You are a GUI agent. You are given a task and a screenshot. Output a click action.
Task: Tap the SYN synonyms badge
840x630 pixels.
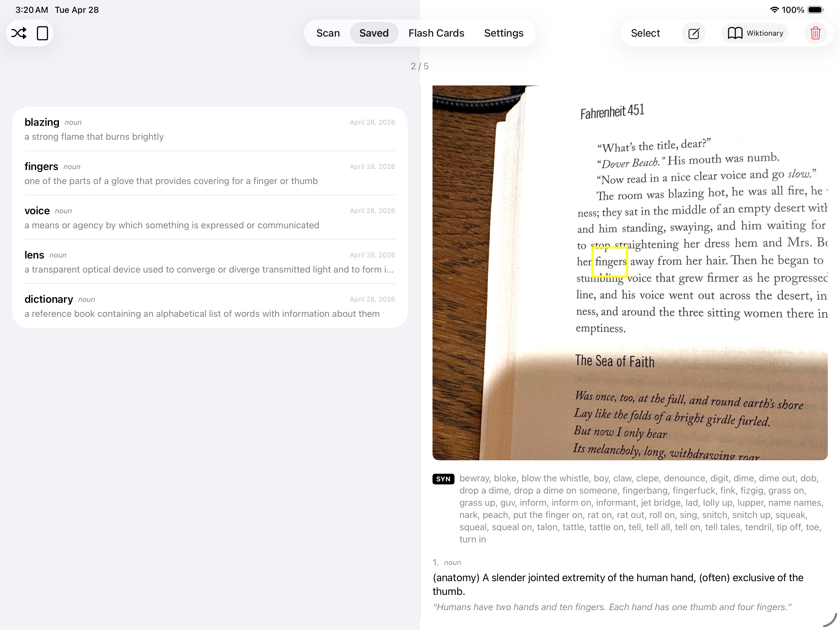(x=443, y=479)
